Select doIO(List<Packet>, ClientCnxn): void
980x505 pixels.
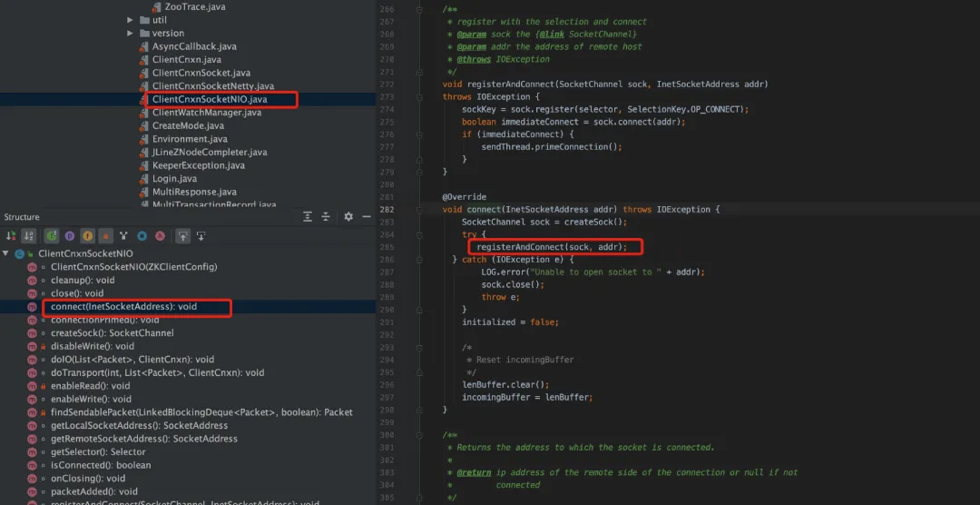132,360
